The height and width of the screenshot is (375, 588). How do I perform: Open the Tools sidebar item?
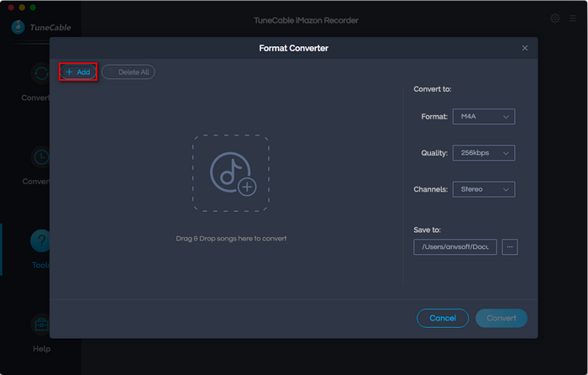40,249
